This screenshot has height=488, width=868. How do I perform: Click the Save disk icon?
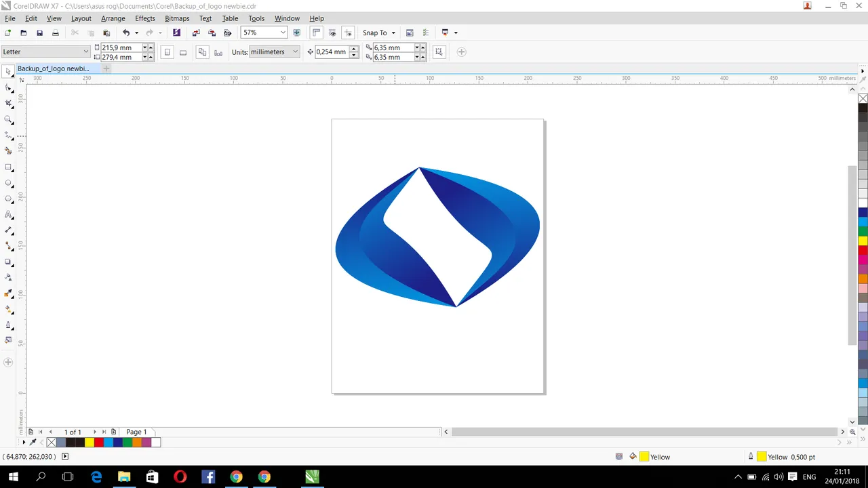(39, 33)
